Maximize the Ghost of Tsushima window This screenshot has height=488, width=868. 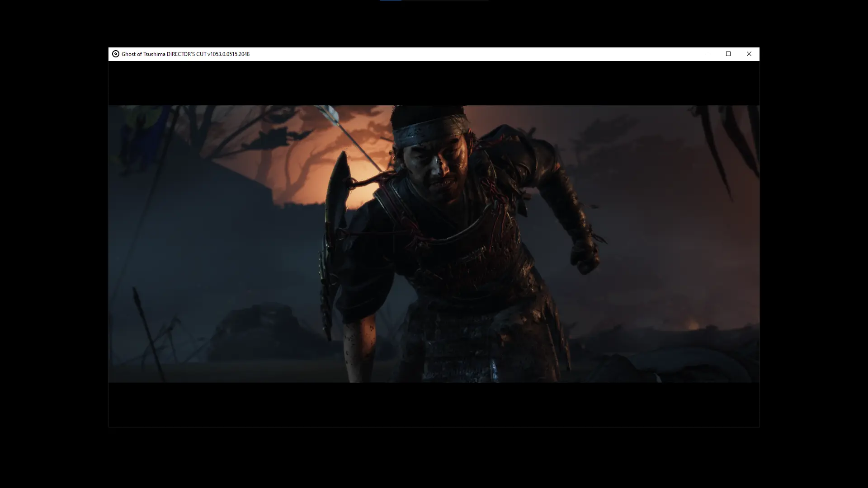coord(728,54)
